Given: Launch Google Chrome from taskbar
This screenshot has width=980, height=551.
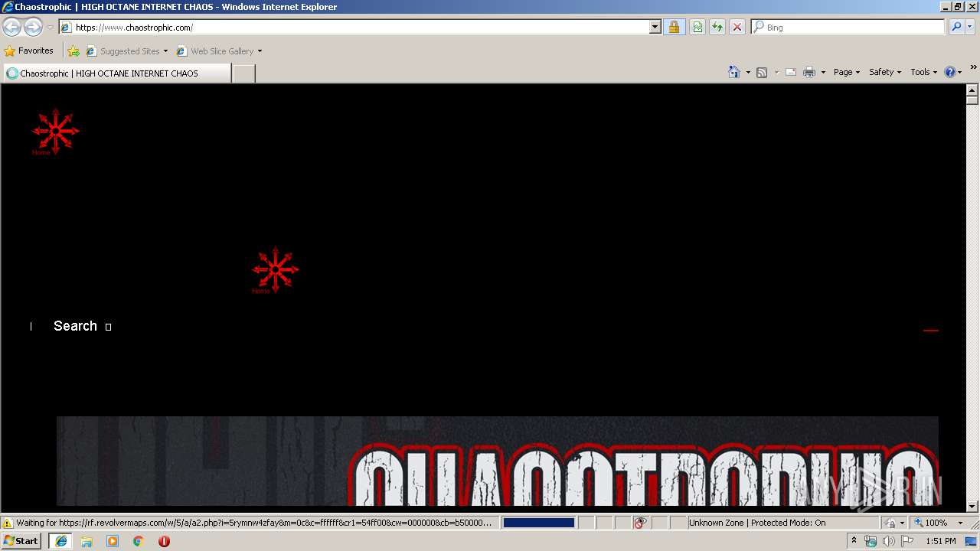Looking at the screenshot, I should (139, 541).
